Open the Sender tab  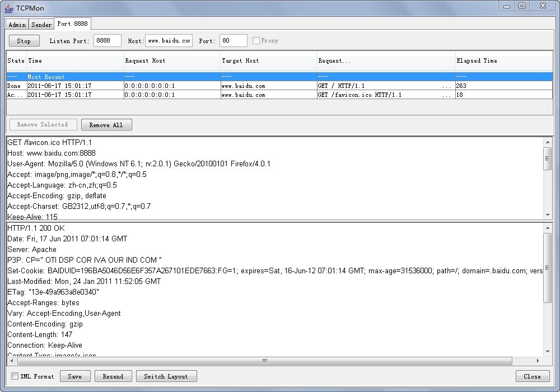(x=41, y=24)
